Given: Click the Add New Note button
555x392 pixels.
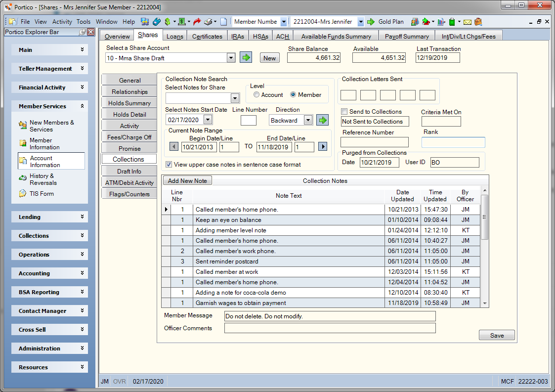Looking at the screenshot, I should [x=187, y=180].
